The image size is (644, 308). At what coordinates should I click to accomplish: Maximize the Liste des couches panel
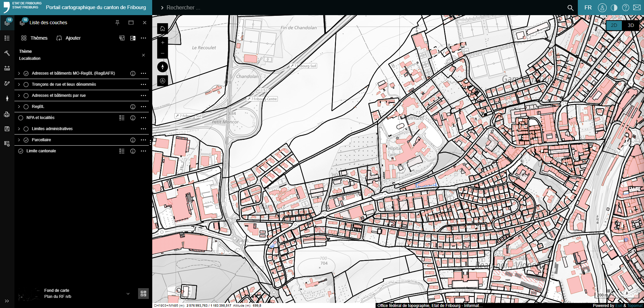tap(131, 23)
